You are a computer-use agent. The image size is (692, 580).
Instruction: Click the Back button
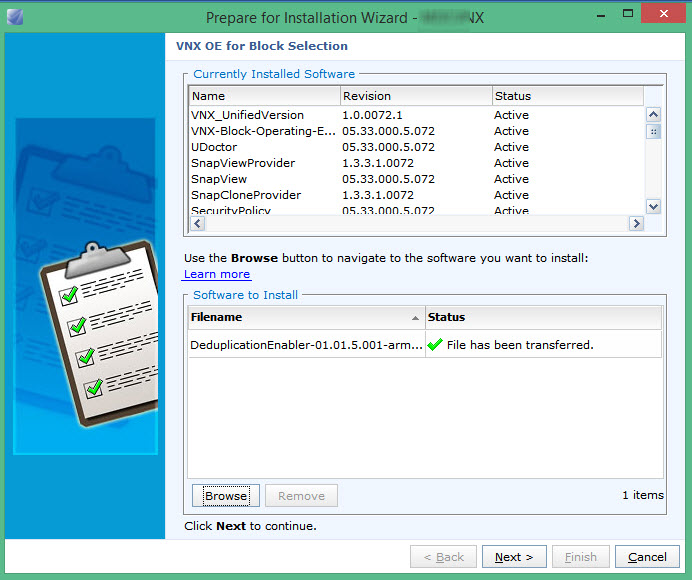(443, 557)
